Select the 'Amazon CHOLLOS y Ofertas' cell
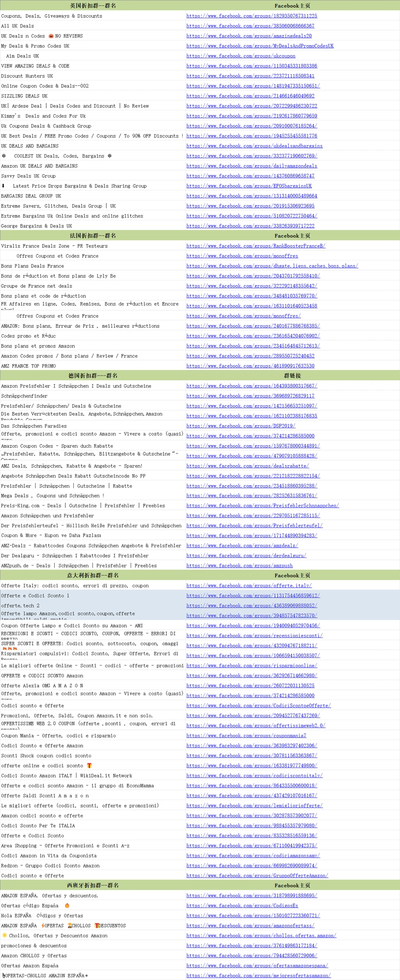Image resolution: width=400 pixels, height=980 pixels. coord(93,956)
